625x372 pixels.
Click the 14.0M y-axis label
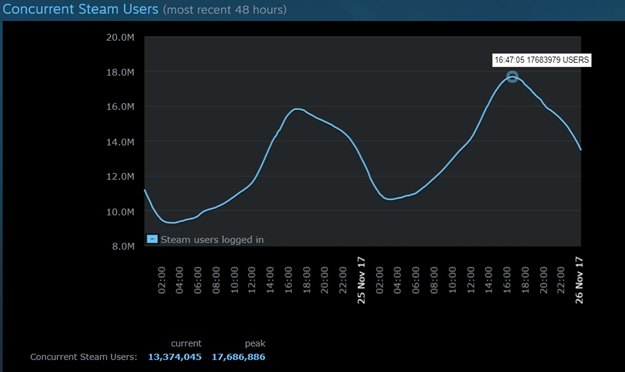point(120,142)
